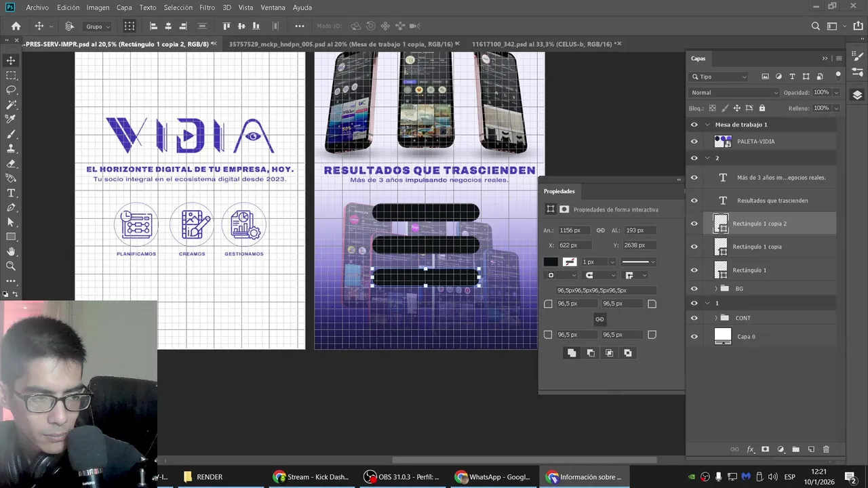Select the Lasso tool
This screenshot has height=488, width=868.
coord(11,89)
